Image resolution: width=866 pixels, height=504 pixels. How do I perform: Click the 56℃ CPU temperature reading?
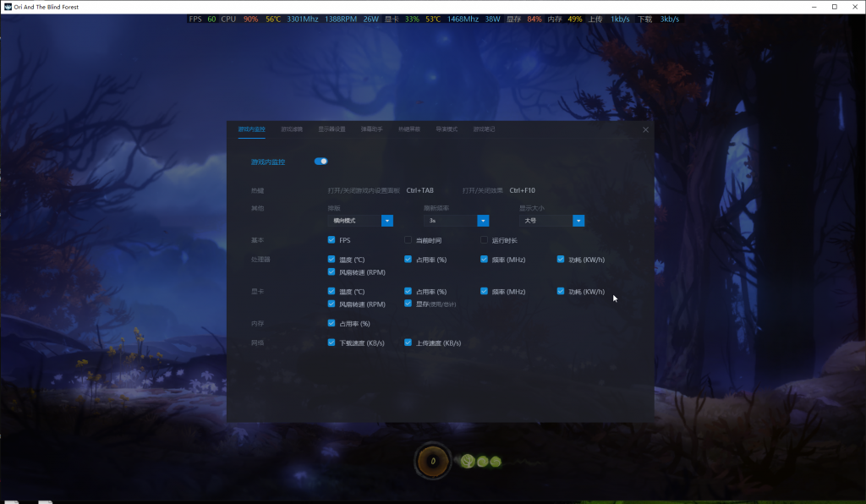tap(273, 19)
